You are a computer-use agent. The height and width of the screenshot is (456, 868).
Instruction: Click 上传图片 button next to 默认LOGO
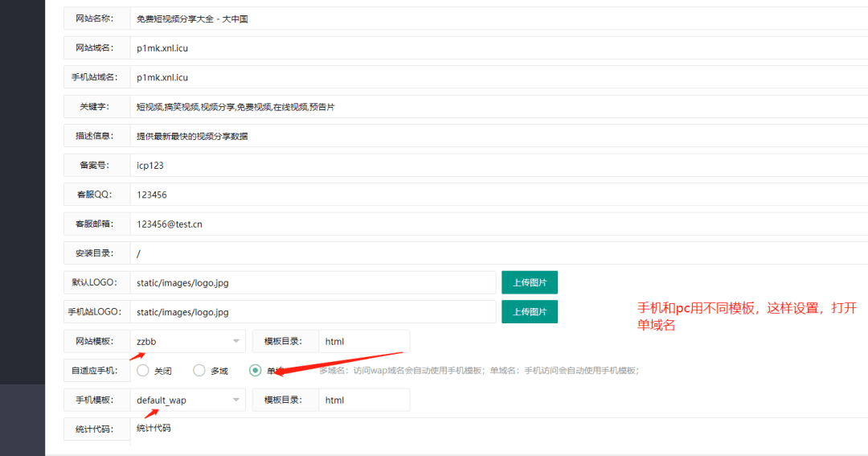point(530,282)
